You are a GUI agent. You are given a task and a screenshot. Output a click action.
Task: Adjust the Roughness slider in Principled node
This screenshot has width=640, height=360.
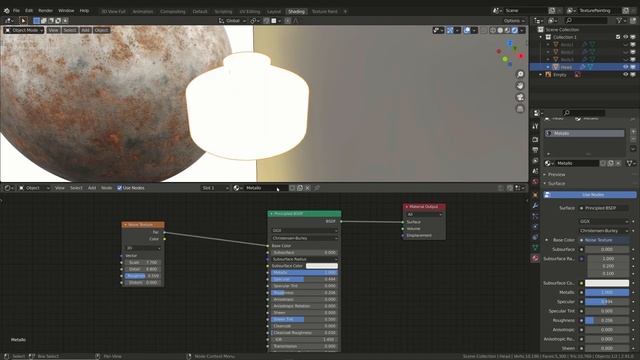pyautogui.click(x=304, y=293)
